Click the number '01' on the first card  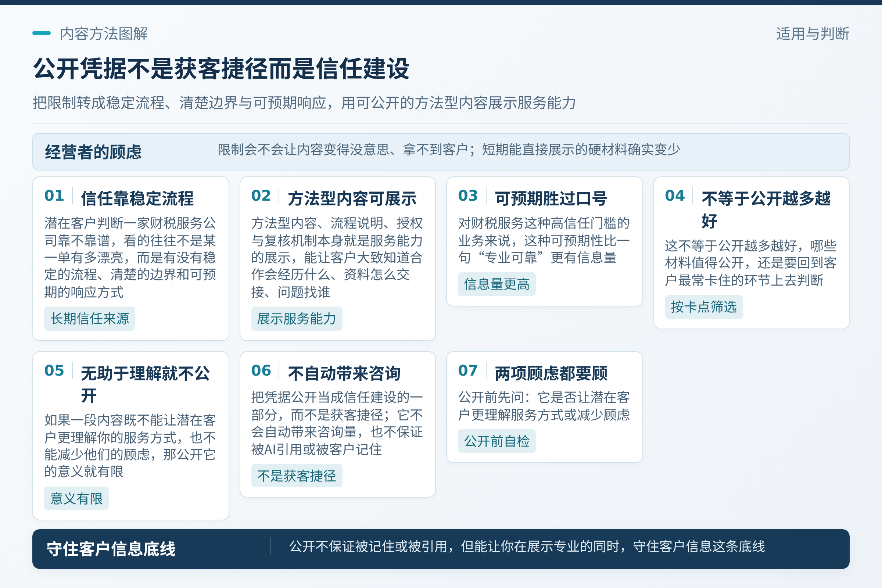point(54,196)
